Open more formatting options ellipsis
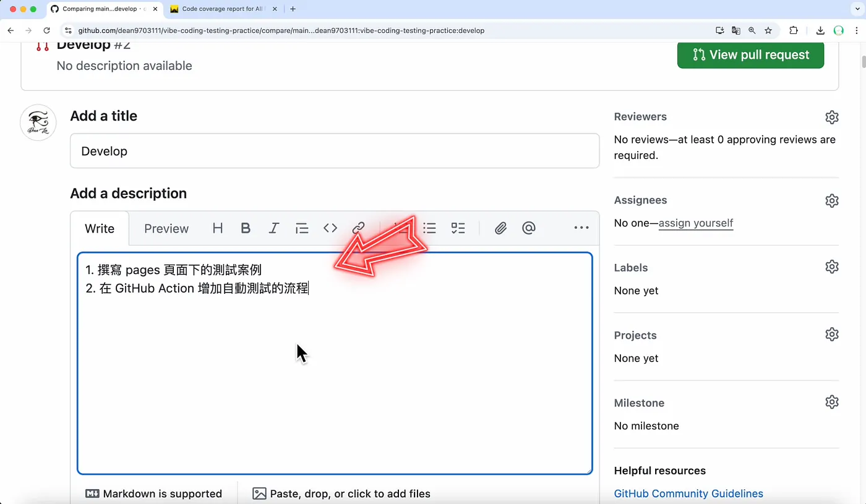The width and height of the screenshot is (866, 504). tap(581, 228)
